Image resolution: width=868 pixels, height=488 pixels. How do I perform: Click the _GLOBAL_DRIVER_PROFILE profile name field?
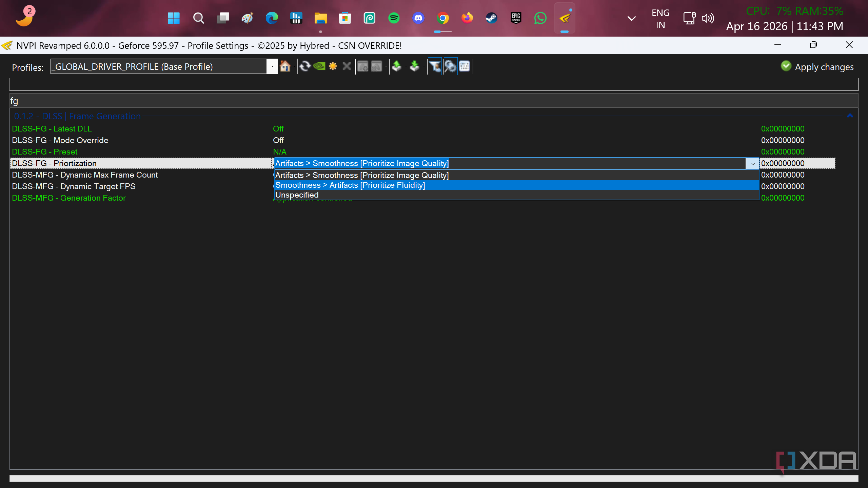tap(158, 66)
